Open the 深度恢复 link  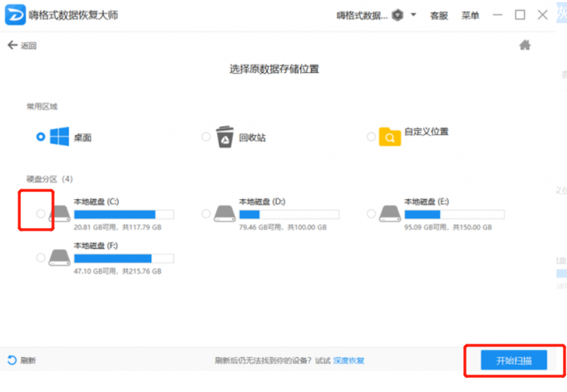click(349, 360)
